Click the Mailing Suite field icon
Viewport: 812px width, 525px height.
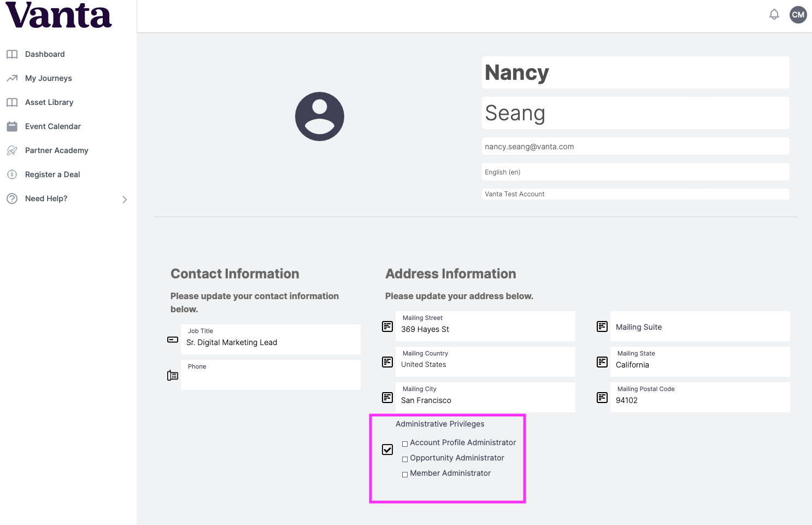(x=602, y=326)
